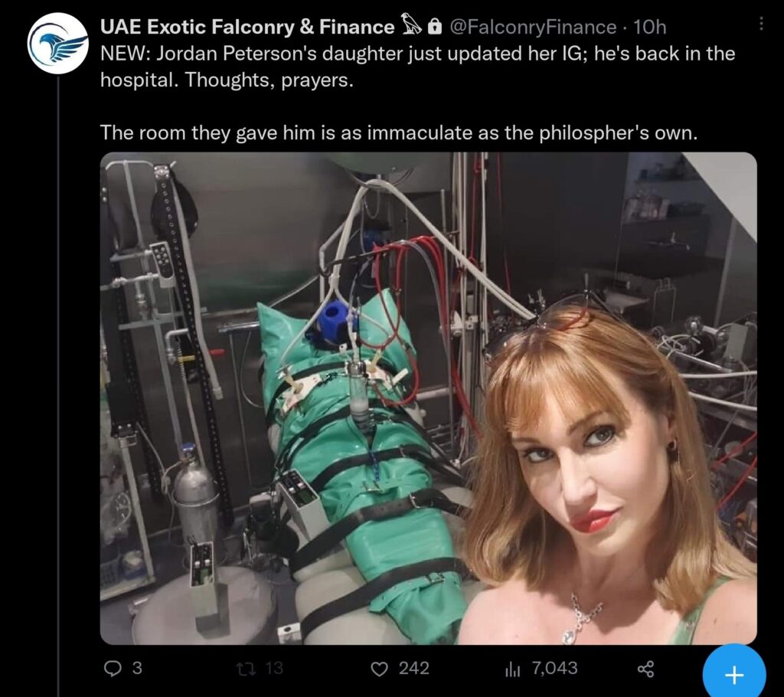The image size is (784, 697).
Task: Click the reply speech bubble icon
Action: pos(113,669)
